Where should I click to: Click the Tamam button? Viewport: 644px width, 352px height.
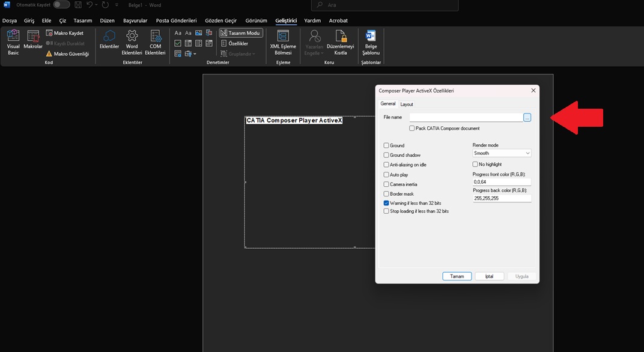[457, 276]
